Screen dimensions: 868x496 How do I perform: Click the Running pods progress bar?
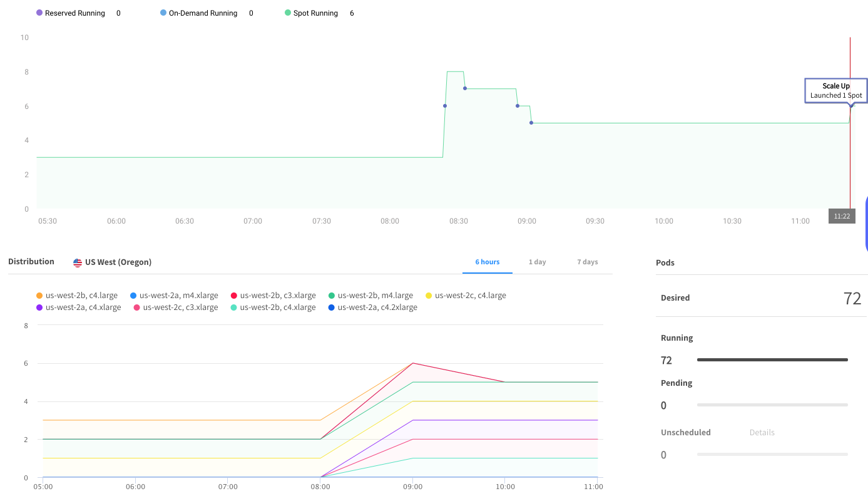[772, 360]
